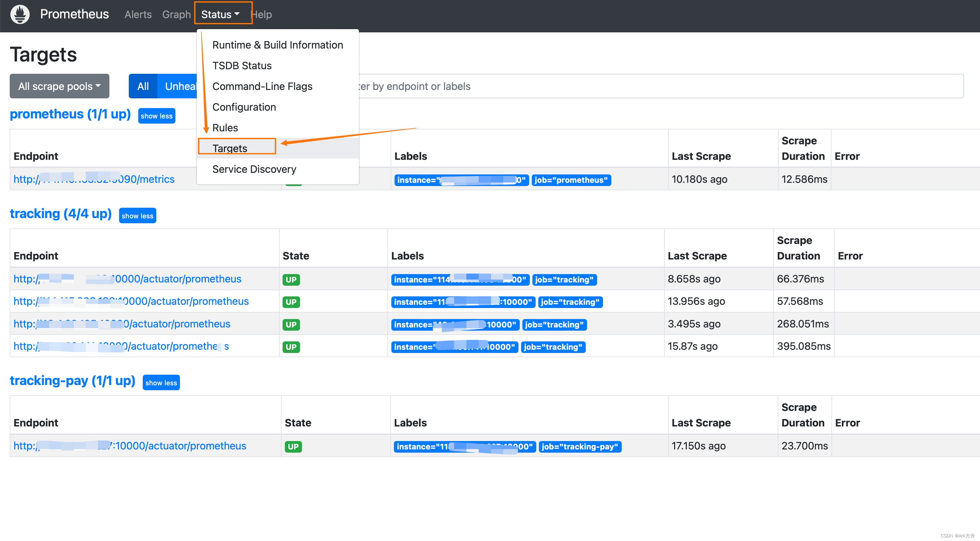Open the tracking-pay (1/1 up) pool link

73,381
